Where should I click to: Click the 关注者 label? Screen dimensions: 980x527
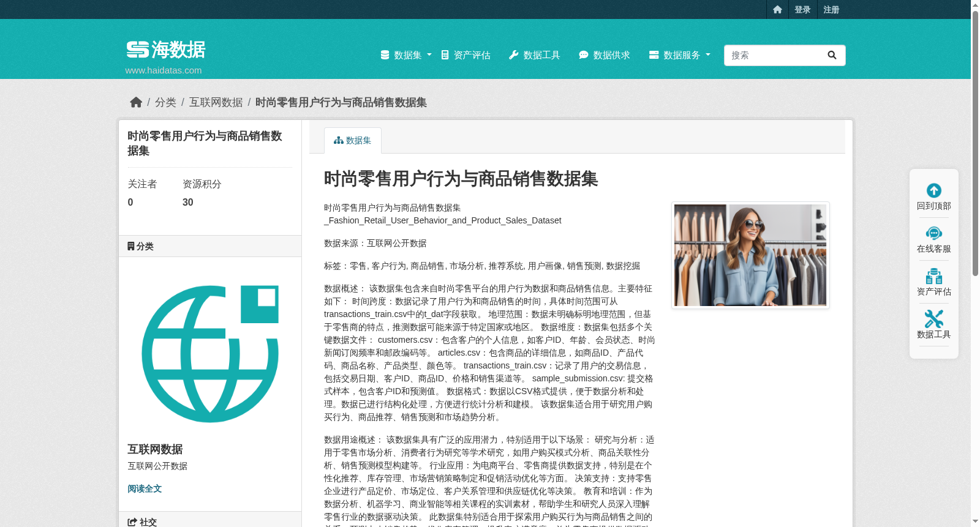tap(142, 184)
